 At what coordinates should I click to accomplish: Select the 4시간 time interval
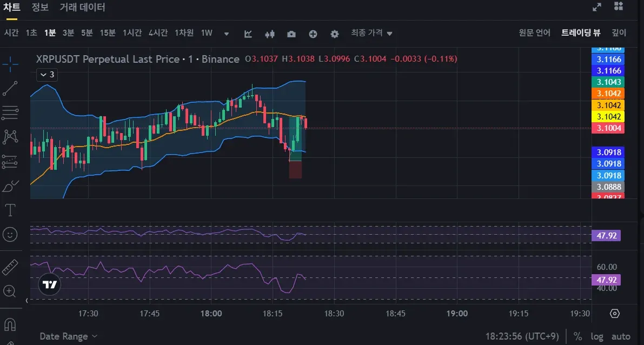(158, 33)
